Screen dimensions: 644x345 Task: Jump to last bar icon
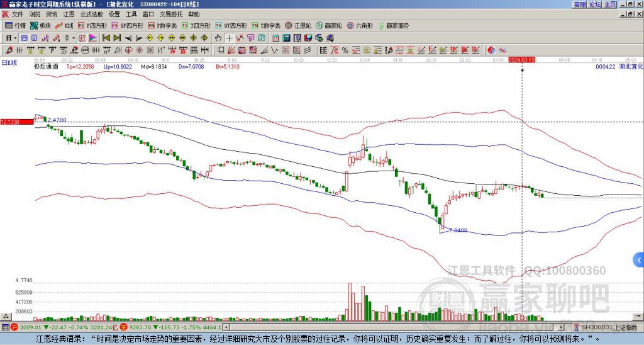117,38
